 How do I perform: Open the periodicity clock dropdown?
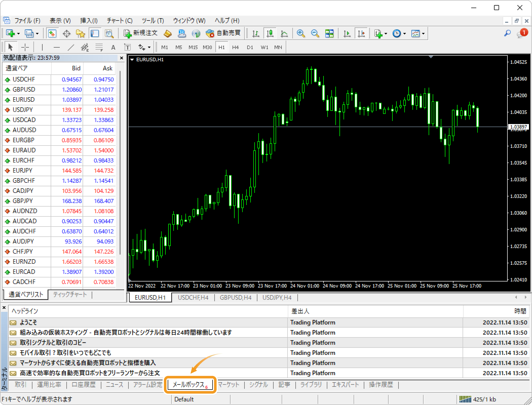coord(405,34)
